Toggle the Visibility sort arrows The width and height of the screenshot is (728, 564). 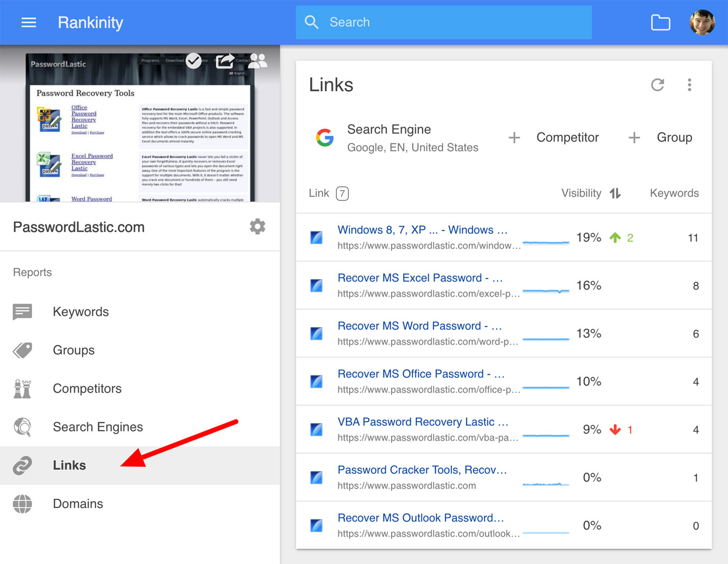615,193
